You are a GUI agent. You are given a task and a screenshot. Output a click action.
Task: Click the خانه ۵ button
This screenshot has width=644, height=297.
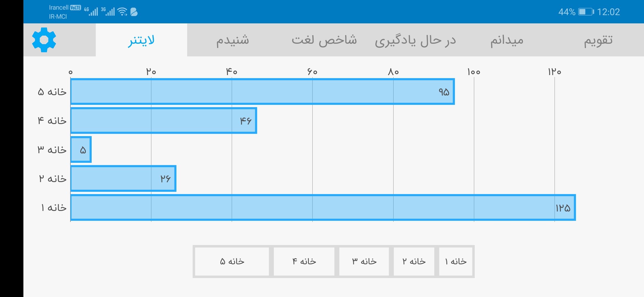(x=232, y=261)
